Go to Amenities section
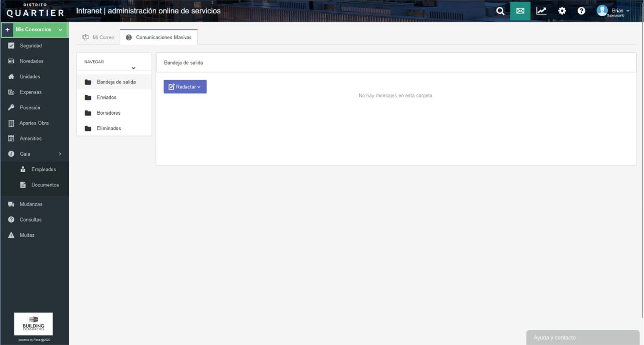 [x=30, y=138]
